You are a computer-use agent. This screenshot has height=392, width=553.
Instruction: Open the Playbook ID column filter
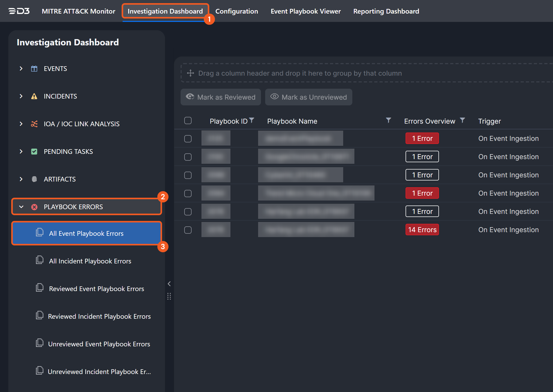[252, 120]
